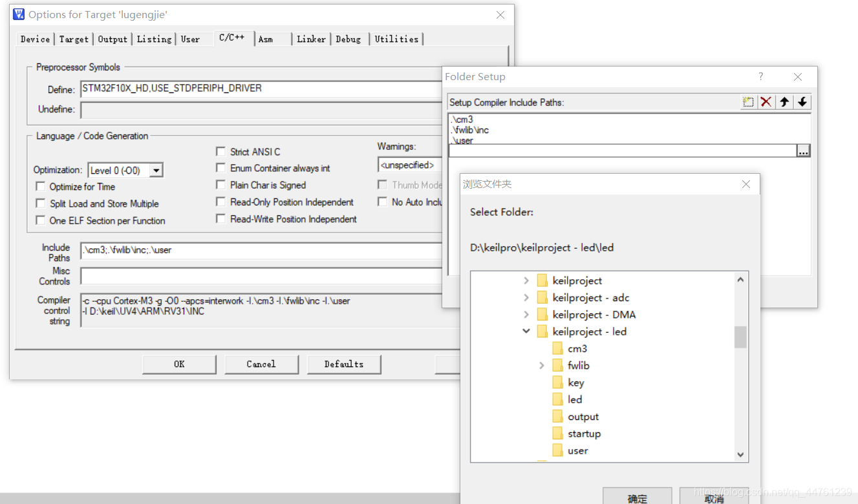Click the Move Up arrow icon in Folder Setup

point(784,102)
